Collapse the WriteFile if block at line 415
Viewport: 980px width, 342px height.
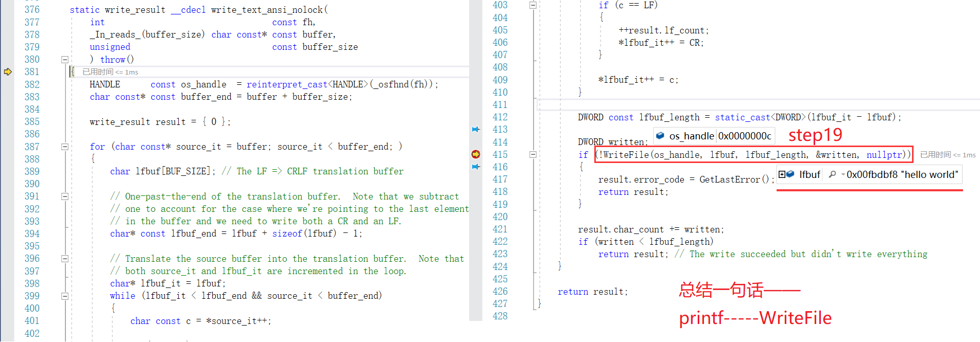pos(533,154)
